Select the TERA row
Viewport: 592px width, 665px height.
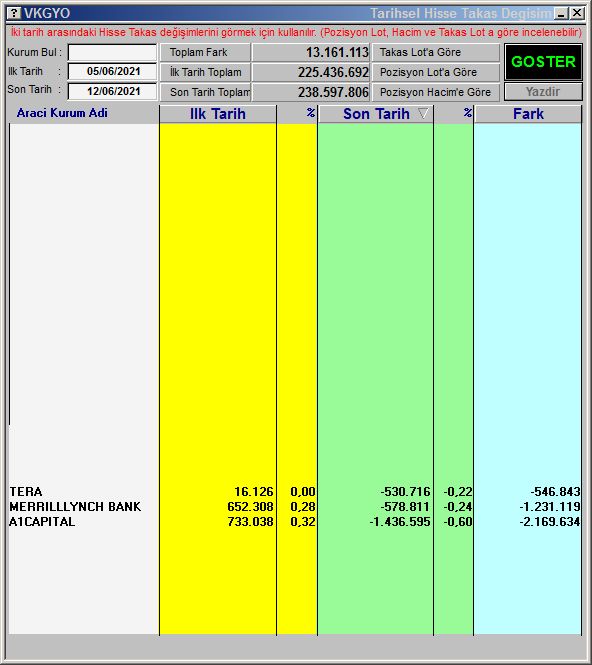[295, 492]
